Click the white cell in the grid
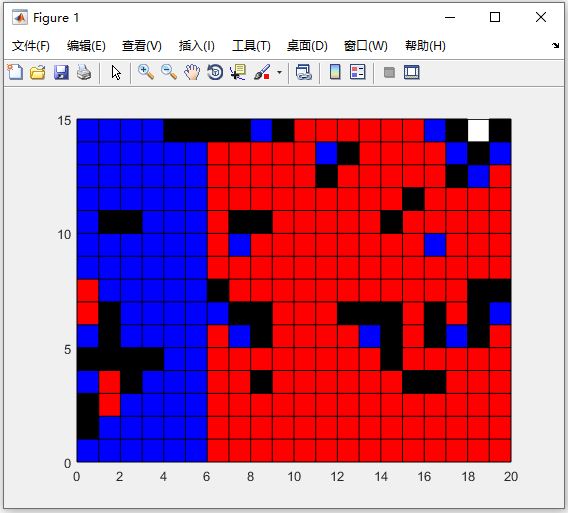568x513 pixels. coord(479,130)
